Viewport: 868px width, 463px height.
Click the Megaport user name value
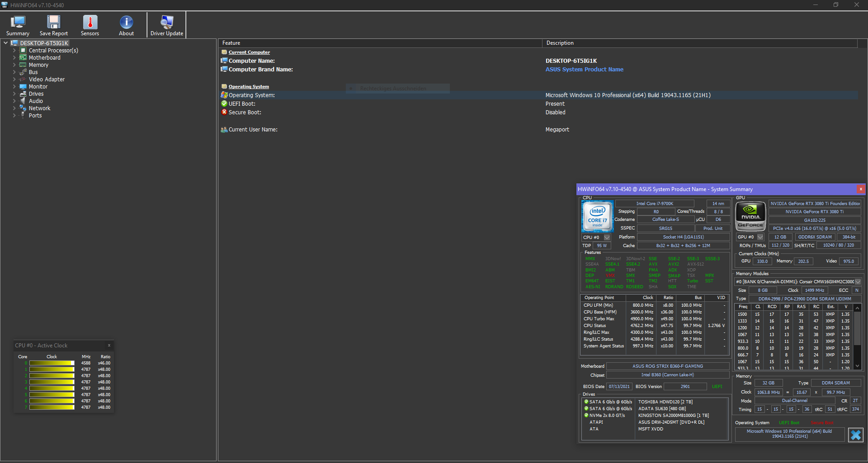[x=557, y=130]
